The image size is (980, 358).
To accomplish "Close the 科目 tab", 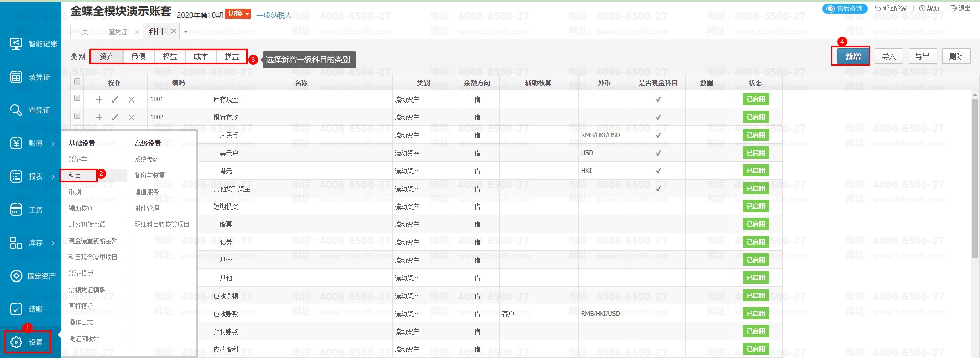I will click(x=174, y=31).
